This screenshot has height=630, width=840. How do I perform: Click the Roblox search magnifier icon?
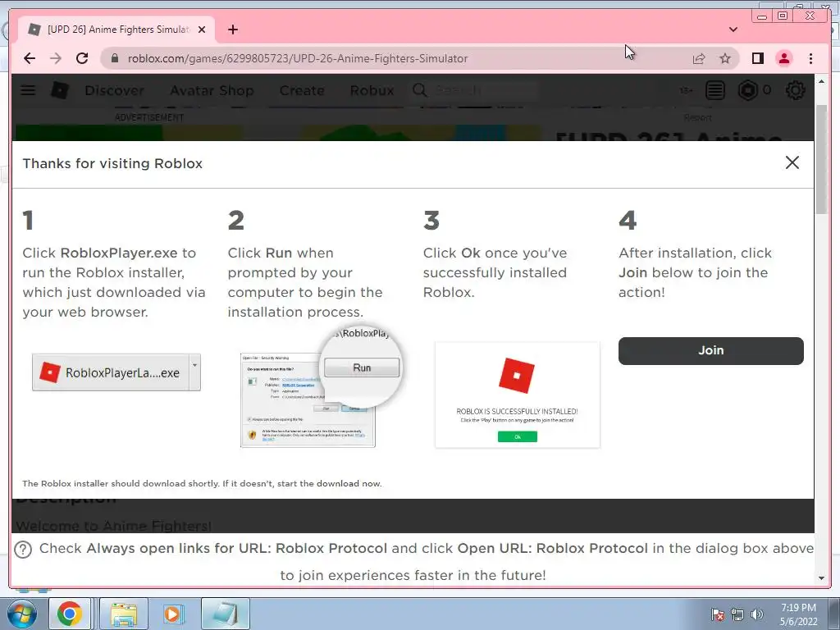click(419, 90)
